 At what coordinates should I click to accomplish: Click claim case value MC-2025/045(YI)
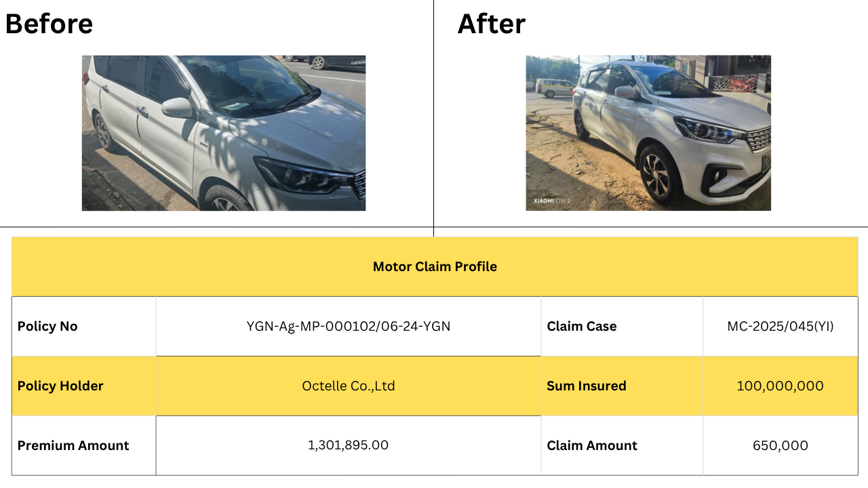pyautogui.click(x=781, y=326)
